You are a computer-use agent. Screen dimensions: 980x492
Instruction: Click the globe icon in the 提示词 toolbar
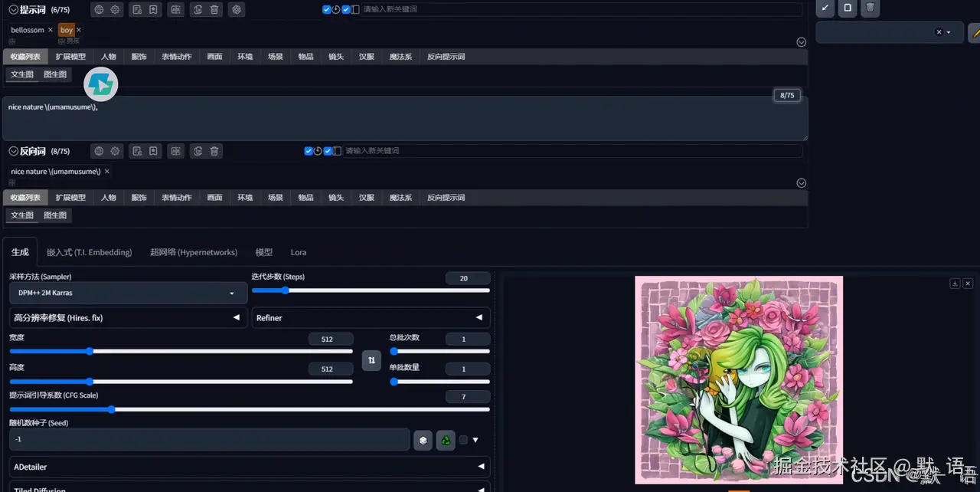[98, 10]
